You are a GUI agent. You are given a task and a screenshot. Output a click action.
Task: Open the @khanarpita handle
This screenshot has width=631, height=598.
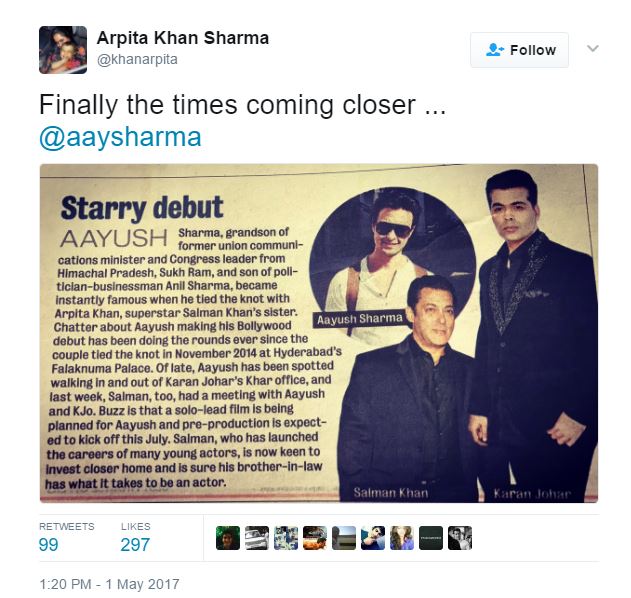[x=137, y=60]
